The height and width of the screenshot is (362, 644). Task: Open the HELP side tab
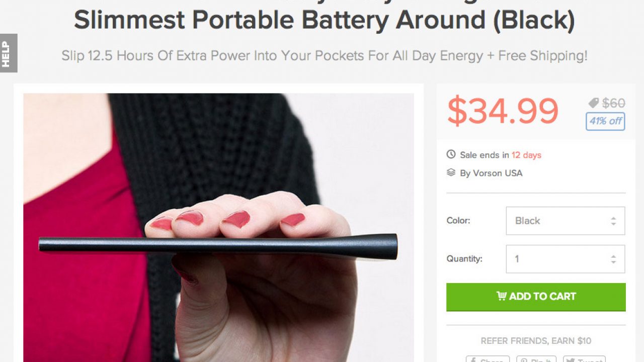pos(9,53)
